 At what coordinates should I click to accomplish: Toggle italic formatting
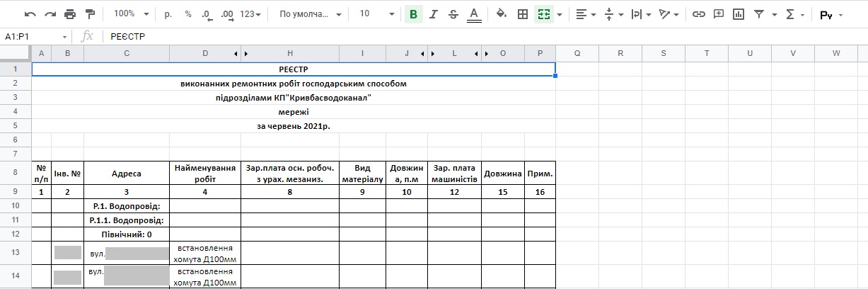pyautogui.click(x=434, y=14)
